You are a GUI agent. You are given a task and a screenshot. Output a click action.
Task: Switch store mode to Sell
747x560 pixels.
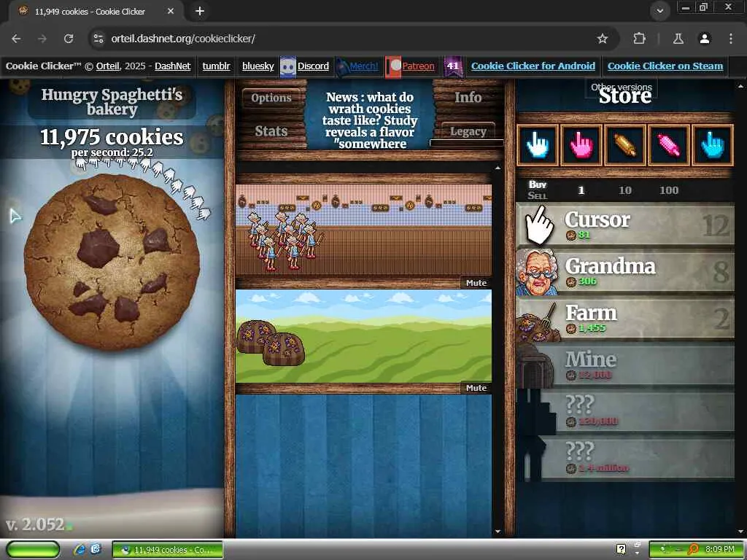coord(538,195)
